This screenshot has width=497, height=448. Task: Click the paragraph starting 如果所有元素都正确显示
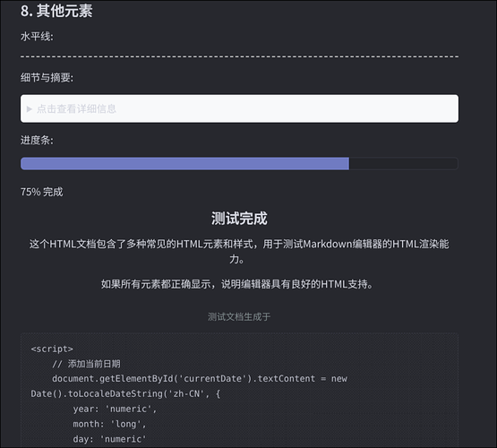(237, 284)
